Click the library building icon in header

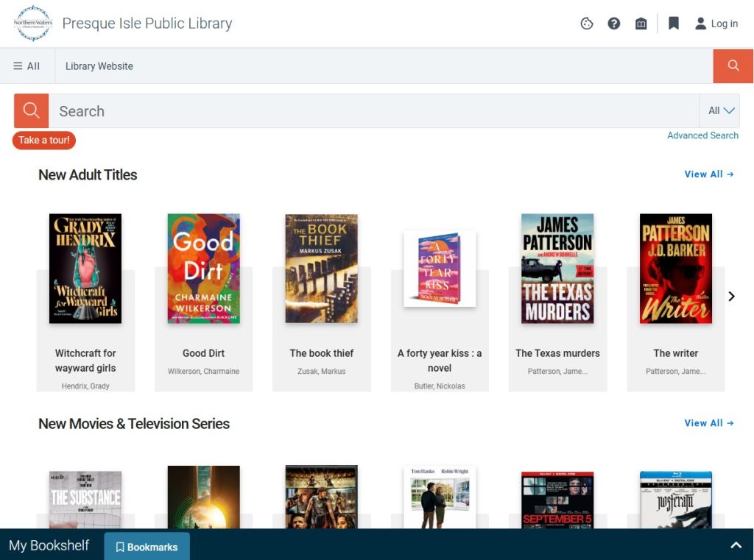coord(641,23)
